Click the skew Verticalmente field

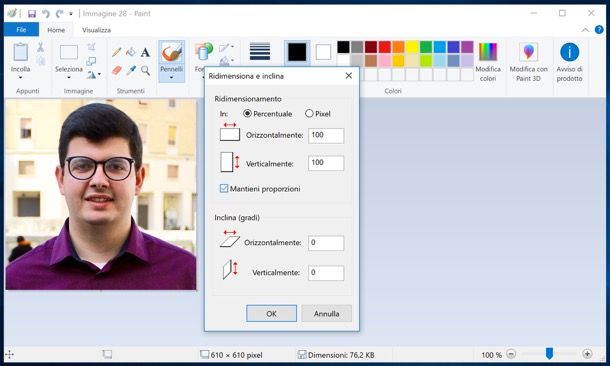click(x=326, y=273)
